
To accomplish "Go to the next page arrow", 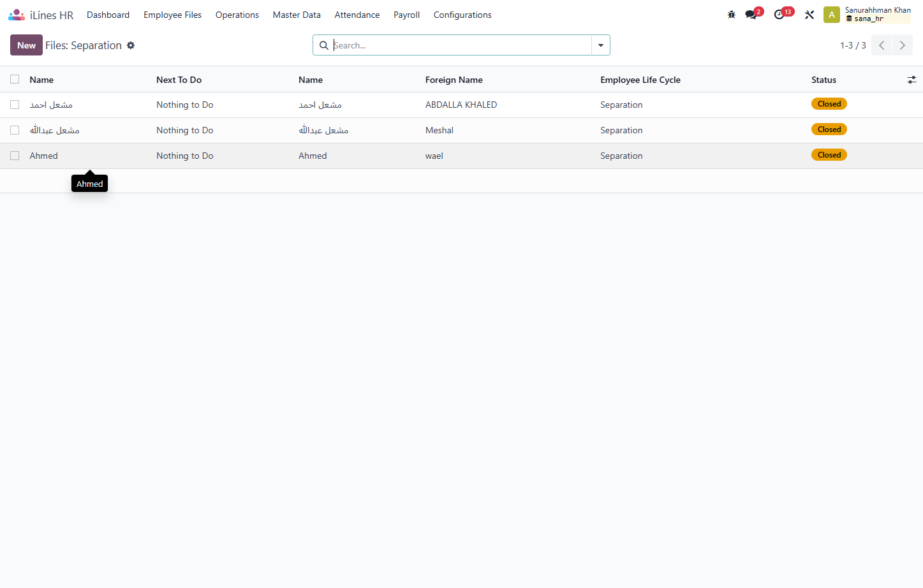I will point(902,45).
